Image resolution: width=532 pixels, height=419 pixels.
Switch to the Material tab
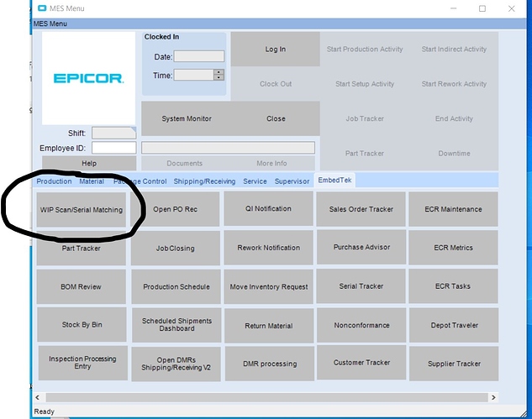[92, 181]
